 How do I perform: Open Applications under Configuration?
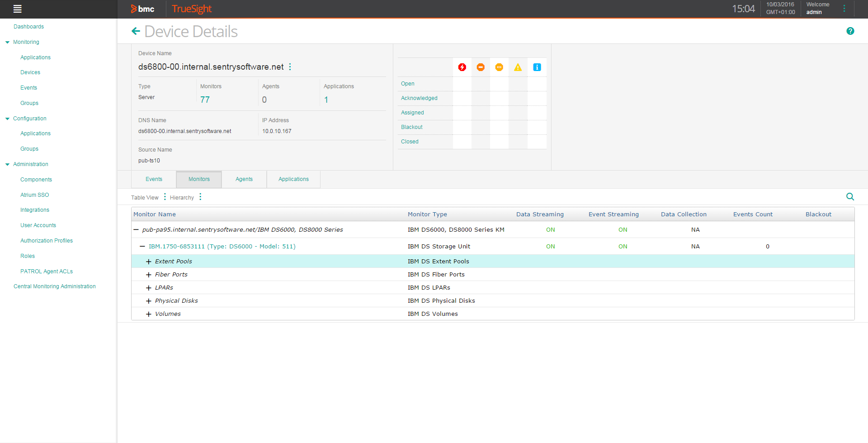35,133
